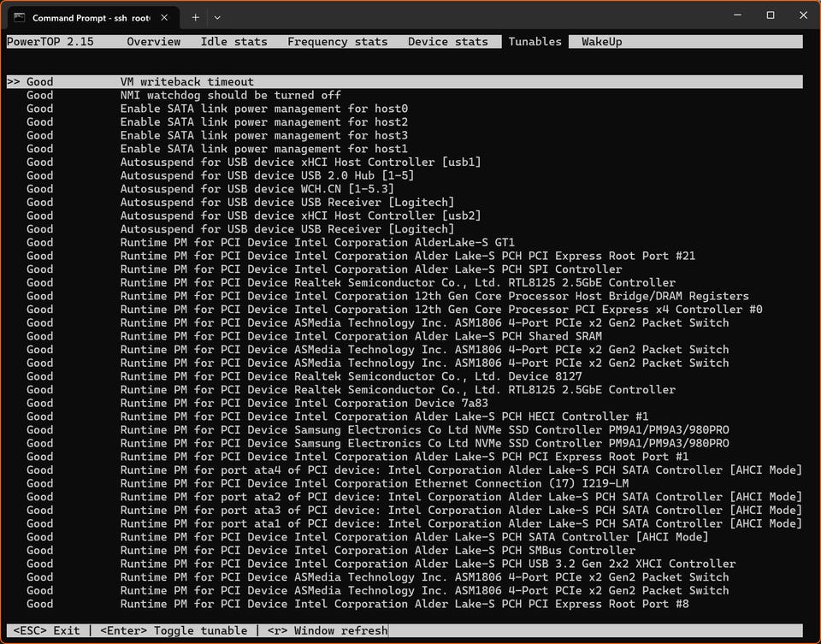Click the Enter Toggle tunable hint

point(174,630)
